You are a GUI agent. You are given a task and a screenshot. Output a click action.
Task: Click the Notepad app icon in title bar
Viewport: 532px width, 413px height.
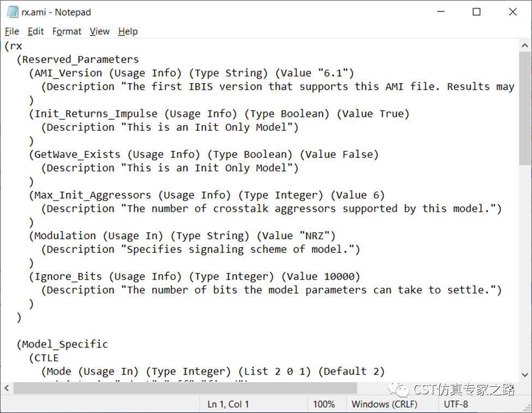12,12
